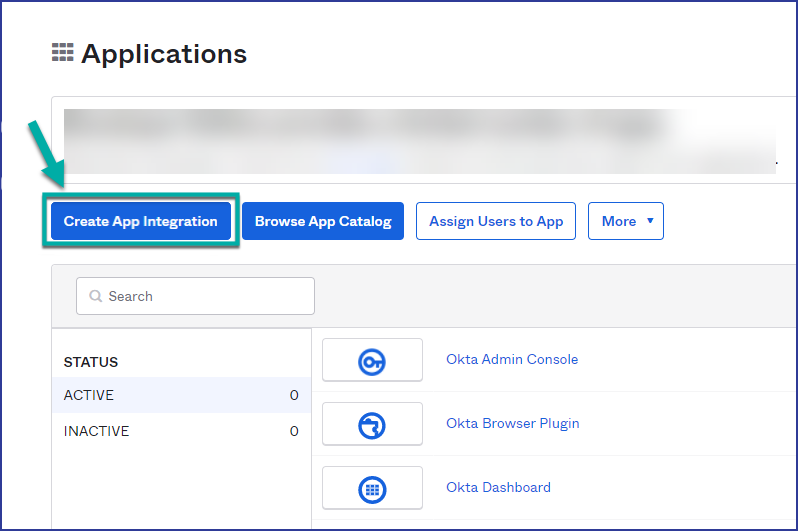Click the zero count beside INACTIVE

tap(294, 431)
